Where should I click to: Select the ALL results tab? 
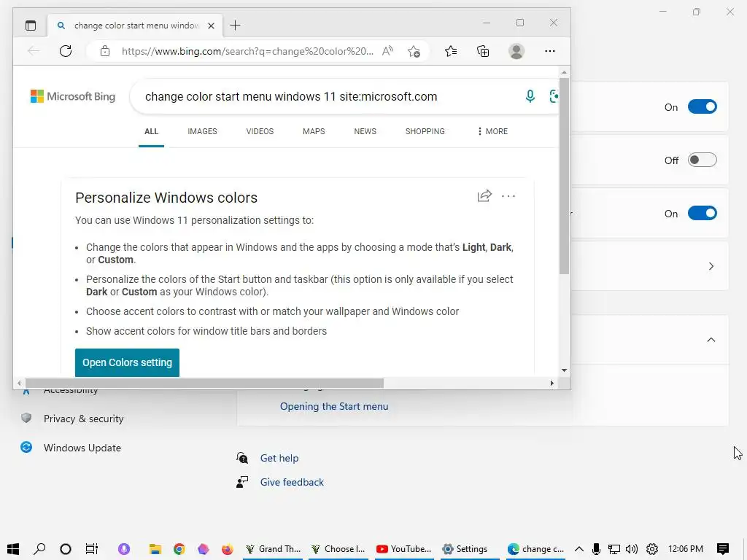pos(151,131)
